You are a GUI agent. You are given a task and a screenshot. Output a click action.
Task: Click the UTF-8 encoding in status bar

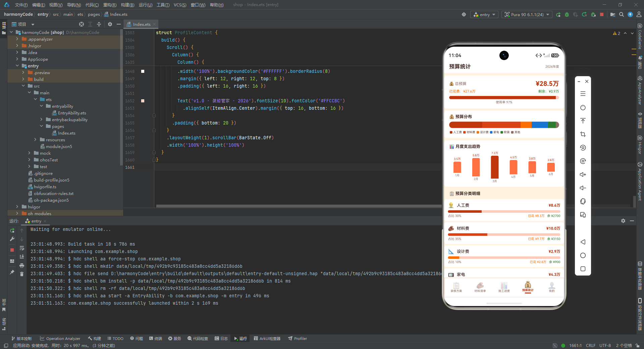pos(605,345)
